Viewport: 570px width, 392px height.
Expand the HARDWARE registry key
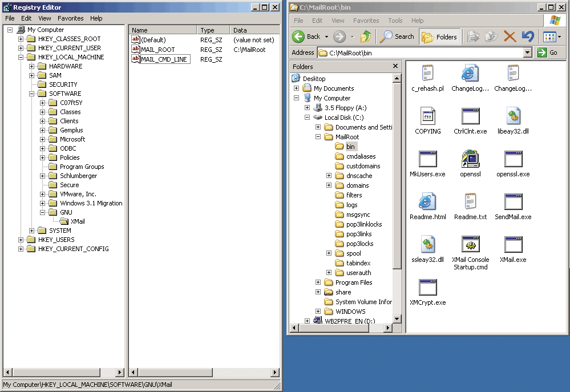click(x=31, y=66)
